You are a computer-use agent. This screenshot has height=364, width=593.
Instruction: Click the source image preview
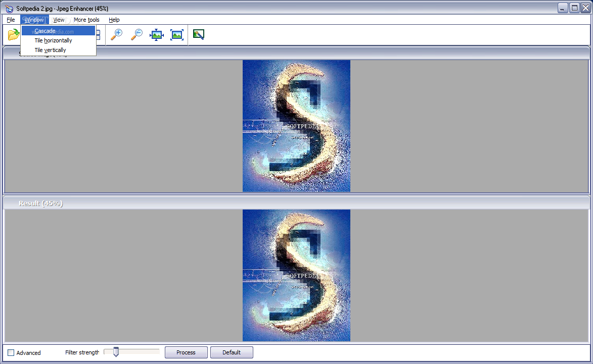tap(296, 126)
